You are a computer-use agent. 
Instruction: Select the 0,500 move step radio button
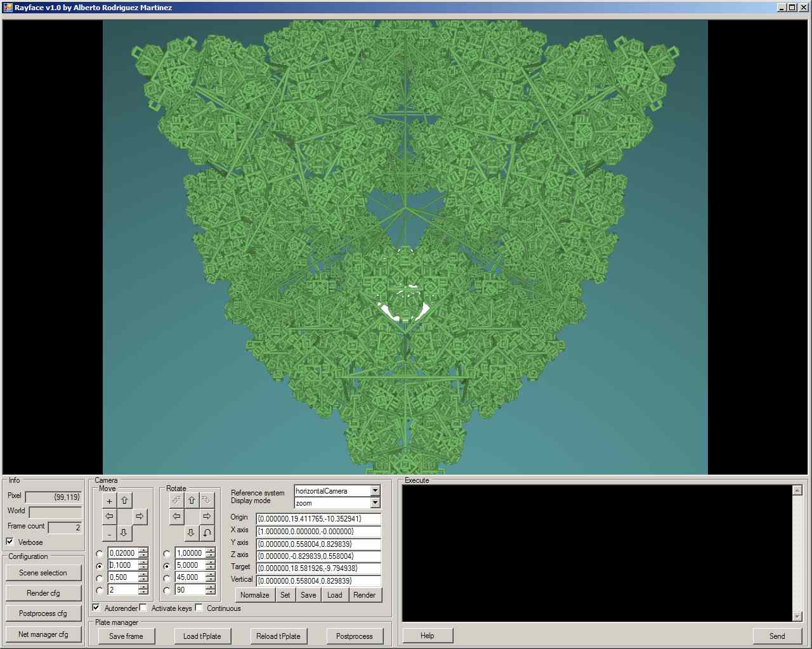100,578
